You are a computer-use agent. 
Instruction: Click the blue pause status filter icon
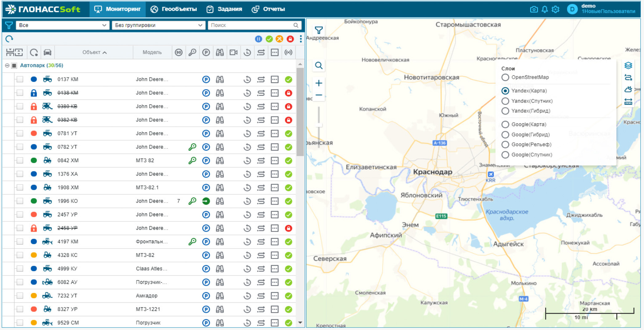pyautogui.click(x=258, y=39)
